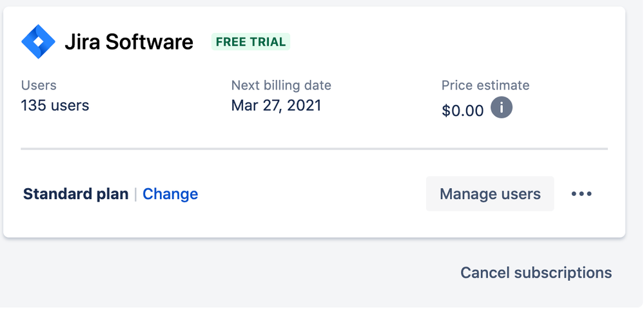Image resolution: width=644 pixels, height=313 pixels.
Task: Click the Next billing date label
Action: click(281, 85)
